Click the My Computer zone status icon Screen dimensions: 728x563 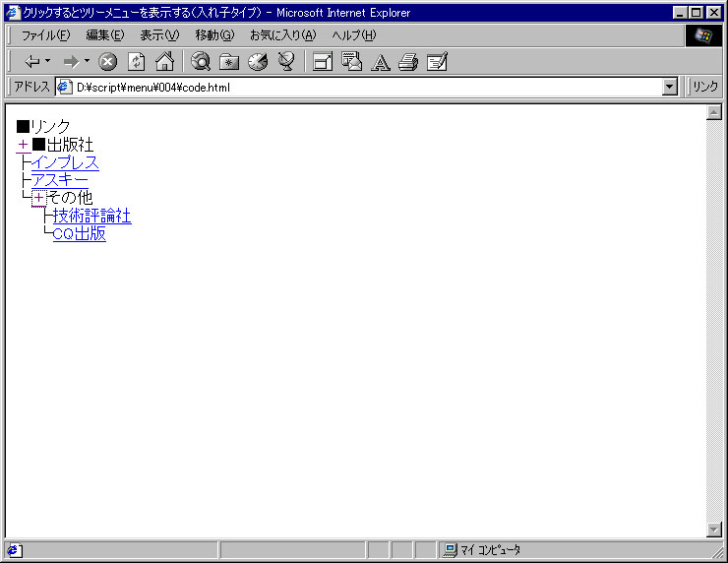(450, 550)
